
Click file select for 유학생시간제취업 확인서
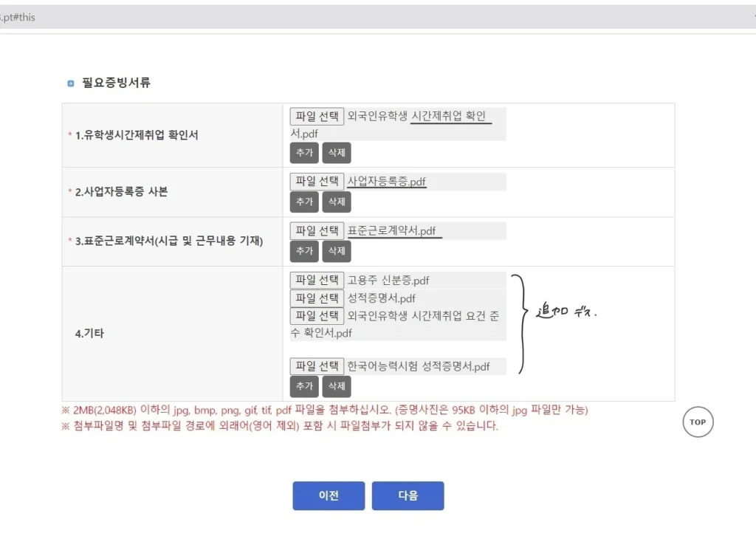[317, 117]
